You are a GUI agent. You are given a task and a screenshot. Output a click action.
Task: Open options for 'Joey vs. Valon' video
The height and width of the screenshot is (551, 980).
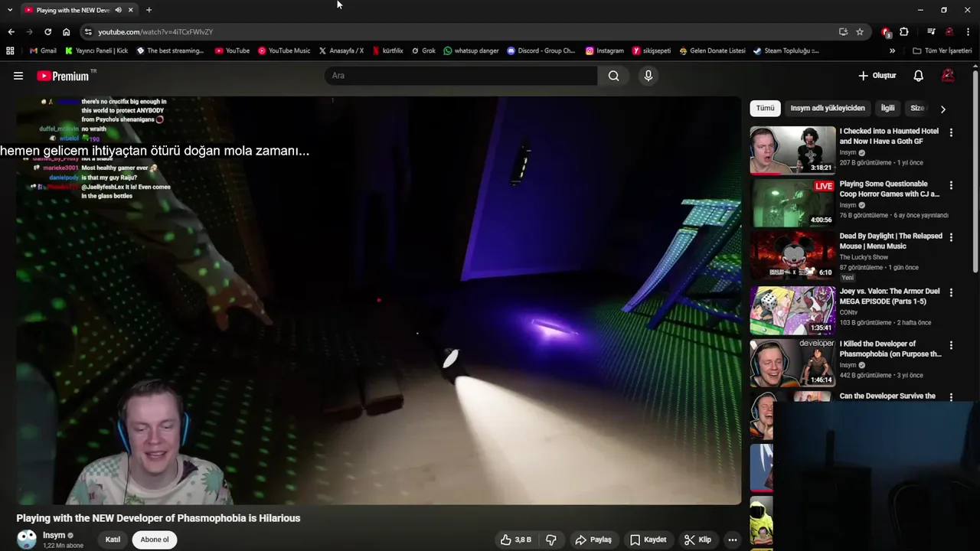coord(951,292)
